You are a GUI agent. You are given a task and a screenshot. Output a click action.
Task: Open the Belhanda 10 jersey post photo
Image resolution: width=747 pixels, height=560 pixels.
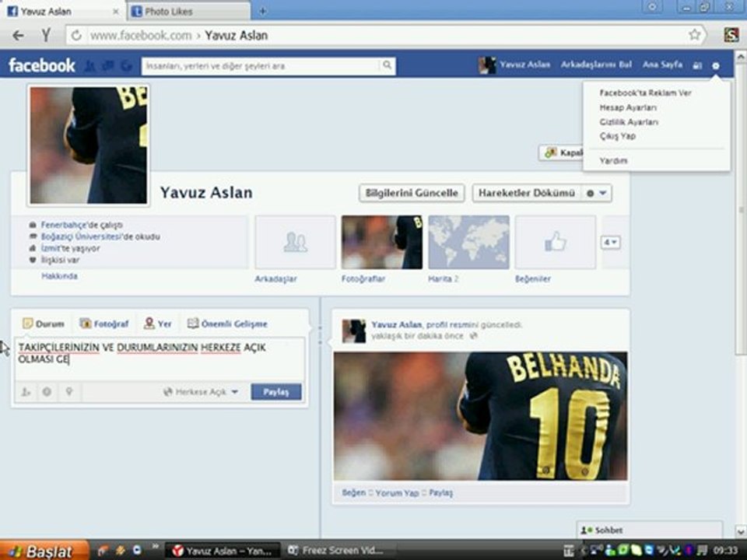480,416
